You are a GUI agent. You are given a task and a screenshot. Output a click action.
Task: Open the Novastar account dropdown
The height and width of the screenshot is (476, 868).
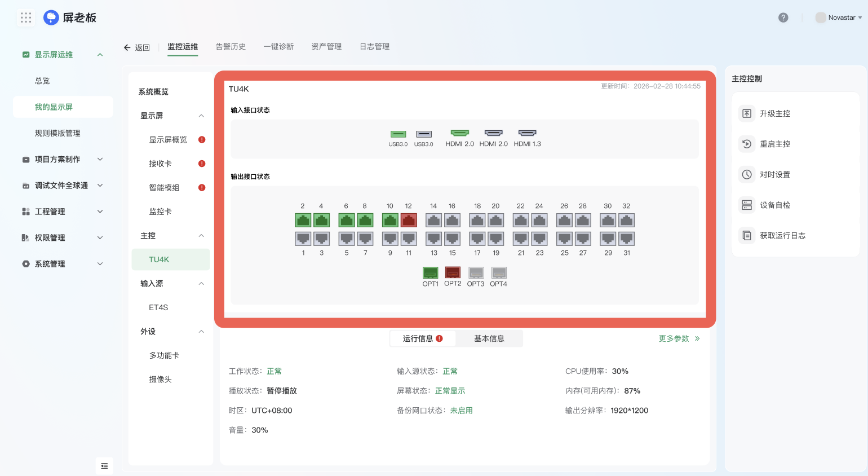click(x=839, y=17)
